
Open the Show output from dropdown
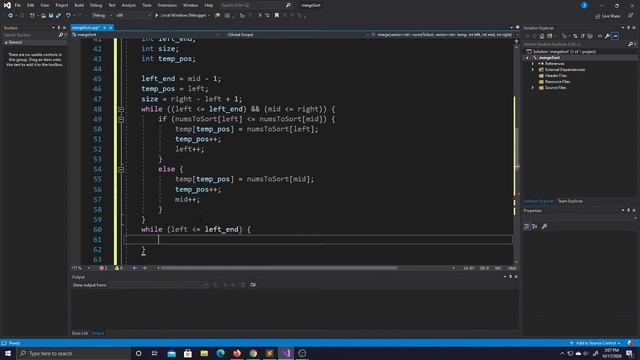point(159,285)
